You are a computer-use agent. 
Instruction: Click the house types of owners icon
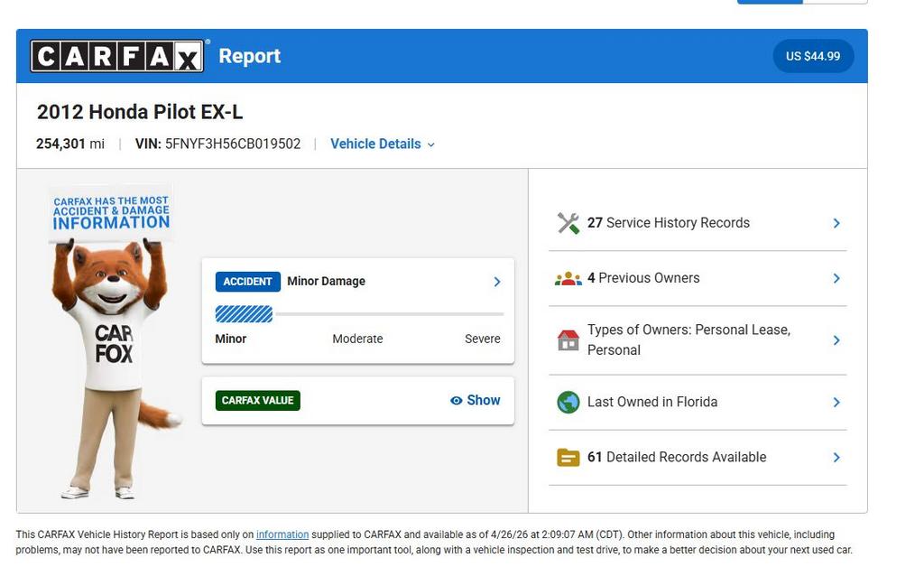click(568, 340)
